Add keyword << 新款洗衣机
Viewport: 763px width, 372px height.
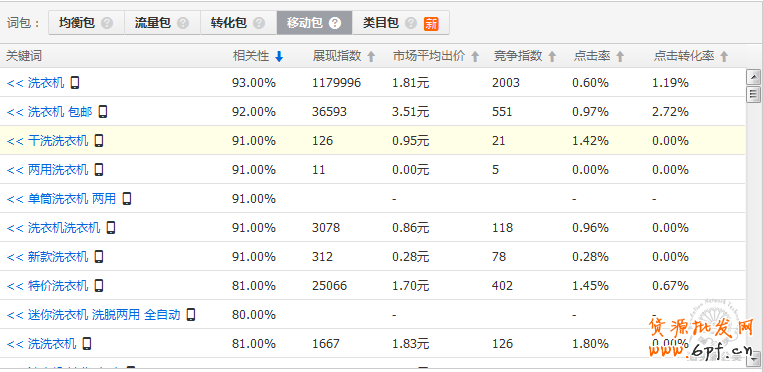point(47,256)
